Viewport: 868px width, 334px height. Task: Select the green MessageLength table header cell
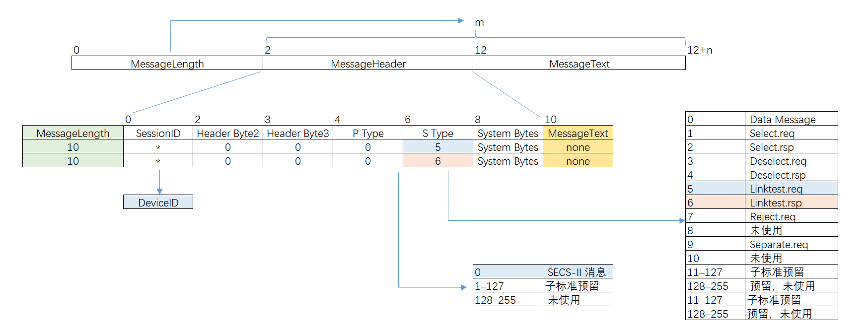pos(73,133)
